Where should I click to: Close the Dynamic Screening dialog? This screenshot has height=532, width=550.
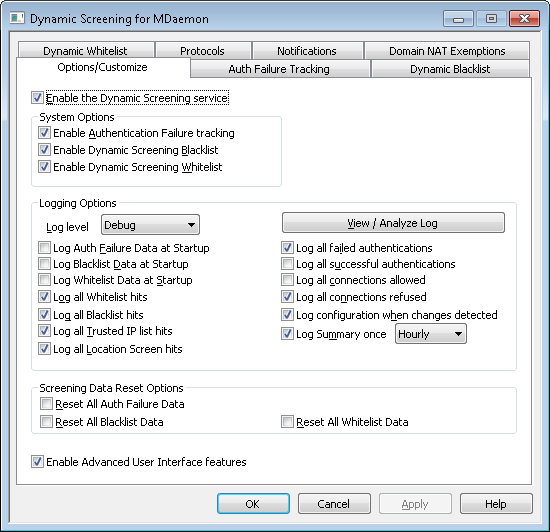coord(524,19)
